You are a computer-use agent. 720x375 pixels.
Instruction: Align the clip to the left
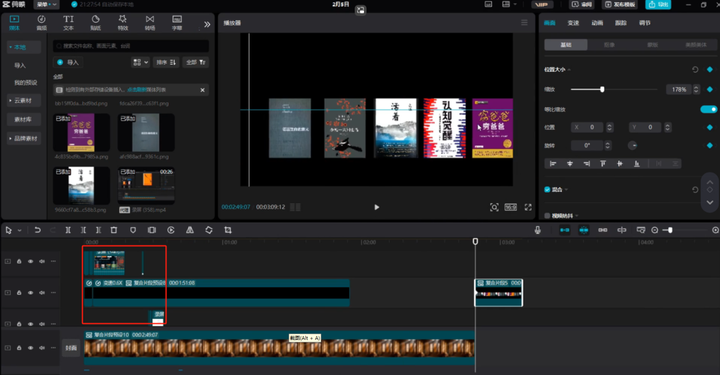pos(553,164)
